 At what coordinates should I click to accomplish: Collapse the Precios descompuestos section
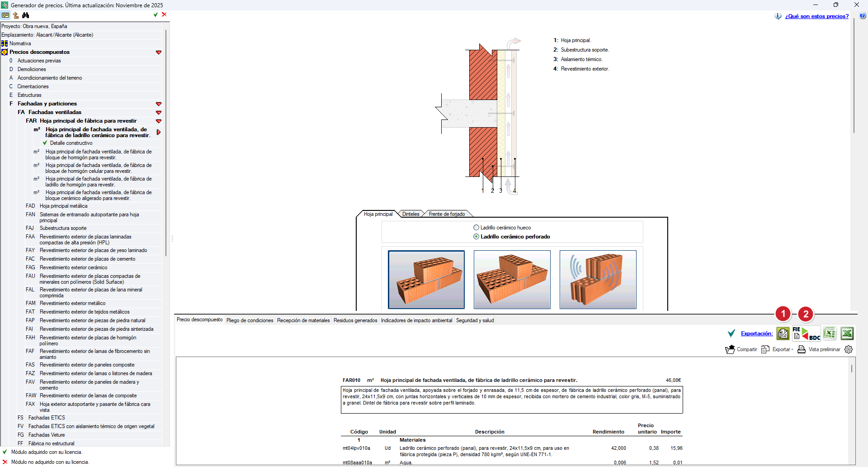[x=159, y=52]
